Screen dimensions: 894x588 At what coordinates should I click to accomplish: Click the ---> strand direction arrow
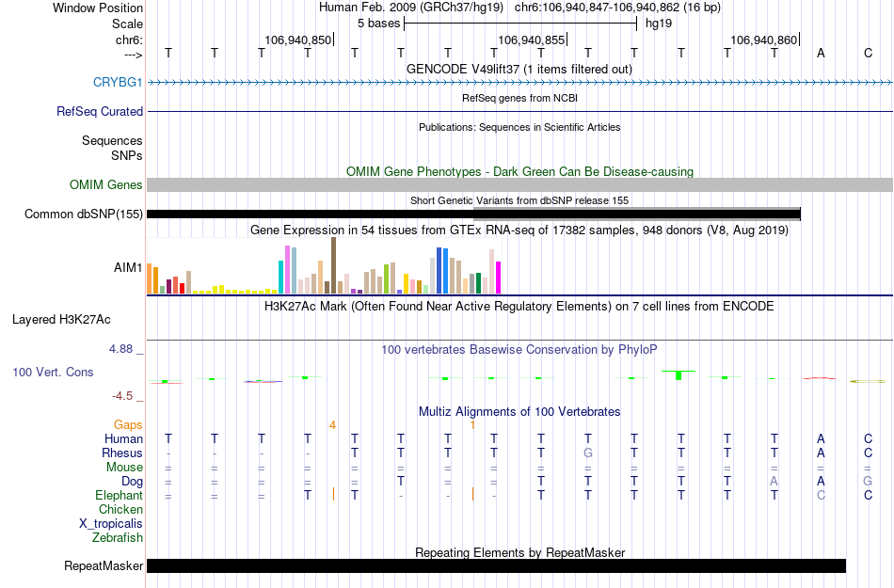pyautogui.click(x=134, y=56)
